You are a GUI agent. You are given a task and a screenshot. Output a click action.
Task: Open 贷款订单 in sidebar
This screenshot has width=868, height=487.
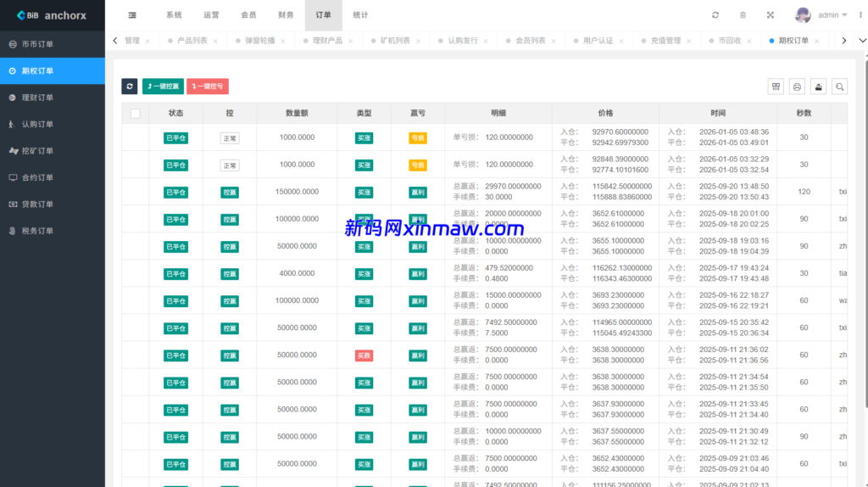pos(53,204)
